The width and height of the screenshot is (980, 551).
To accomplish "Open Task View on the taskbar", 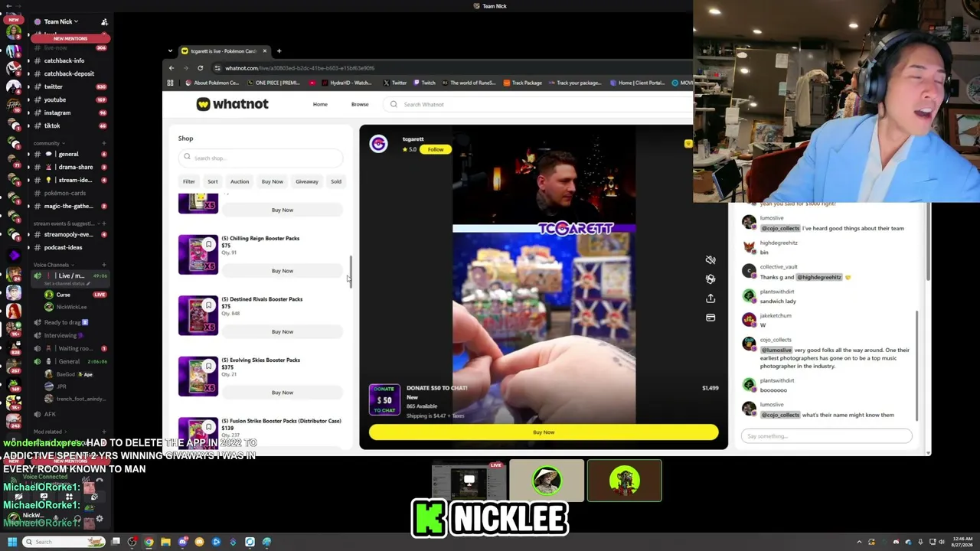I will point(116,542).
